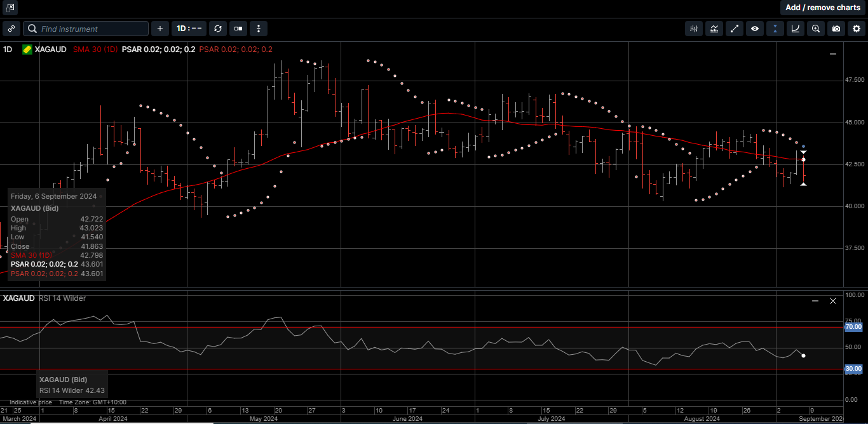868x424 pixels.
Task: Open the chart layout icon beside refresh
Action: point(238,29)
